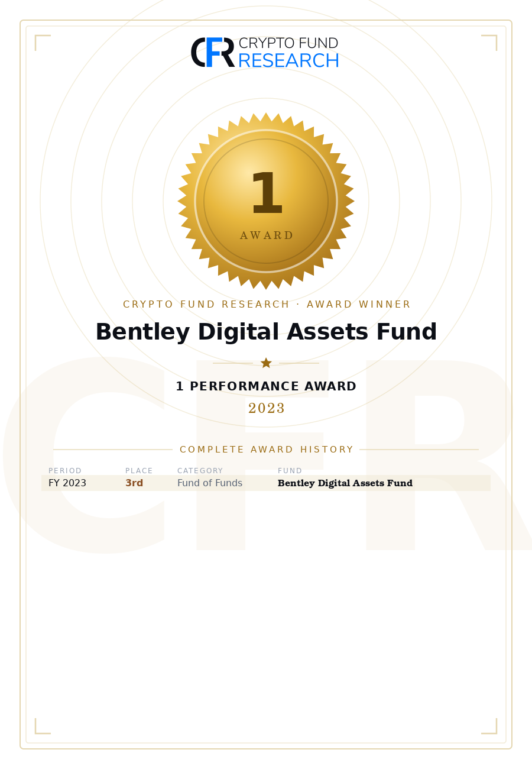Click the "FY 2023" table cell
The height and width of the screenshot is (769, 532).
(x=67, y=483)
